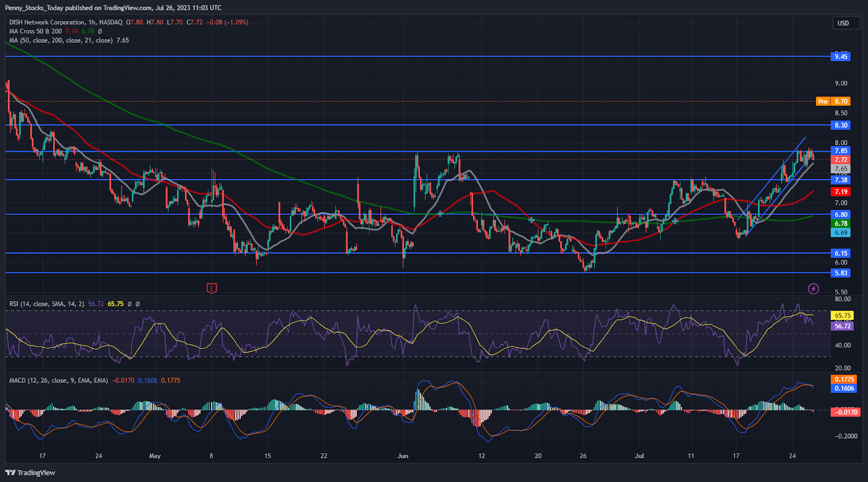868x482 pixels.
Task: Click the '12' date label on time axis
Action: click(x=482, y=456)
